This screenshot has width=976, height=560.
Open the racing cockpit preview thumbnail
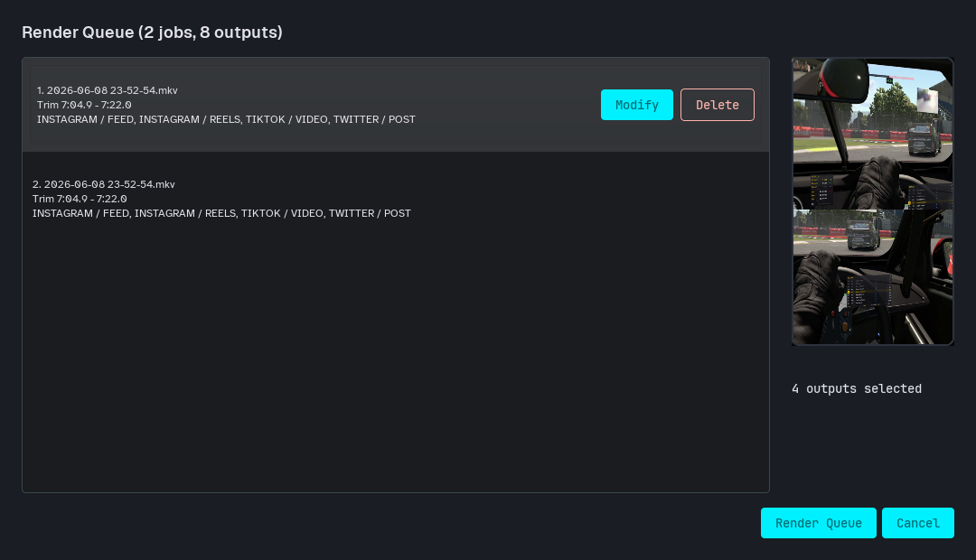[x=873, y=201]
